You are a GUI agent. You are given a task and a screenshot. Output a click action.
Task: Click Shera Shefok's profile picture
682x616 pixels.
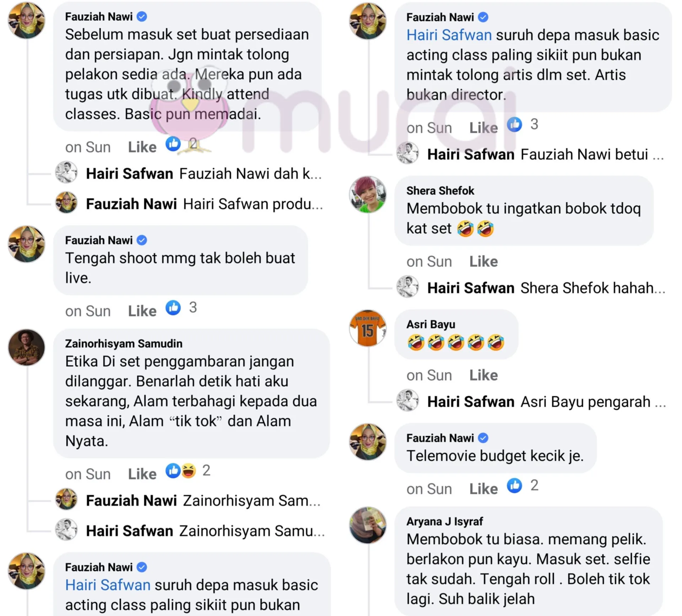368,195
